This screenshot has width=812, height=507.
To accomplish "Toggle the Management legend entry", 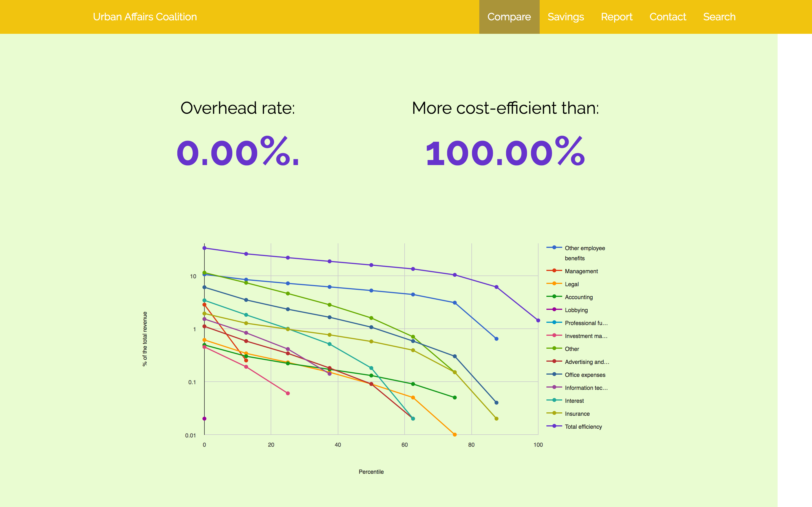I will point(581,271).
